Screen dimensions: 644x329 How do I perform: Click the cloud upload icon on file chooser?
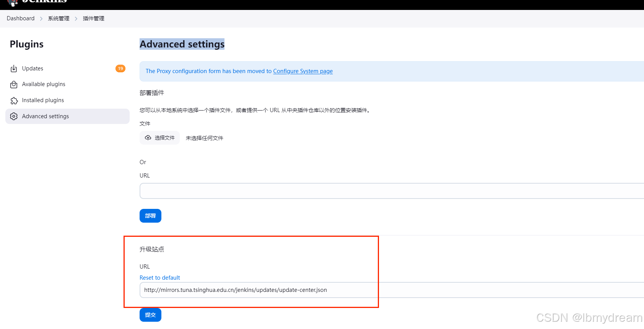click(x=148, y=138)
